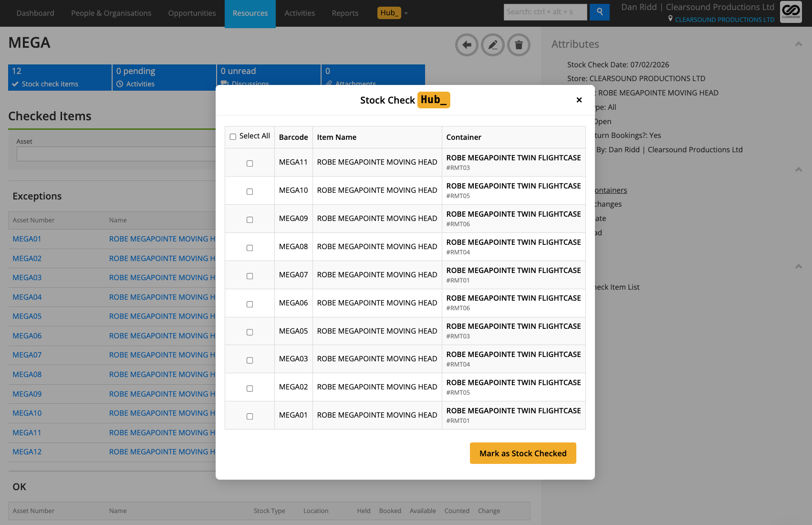
Task: Click Counted column header in OK table
Action: [457, 511]
